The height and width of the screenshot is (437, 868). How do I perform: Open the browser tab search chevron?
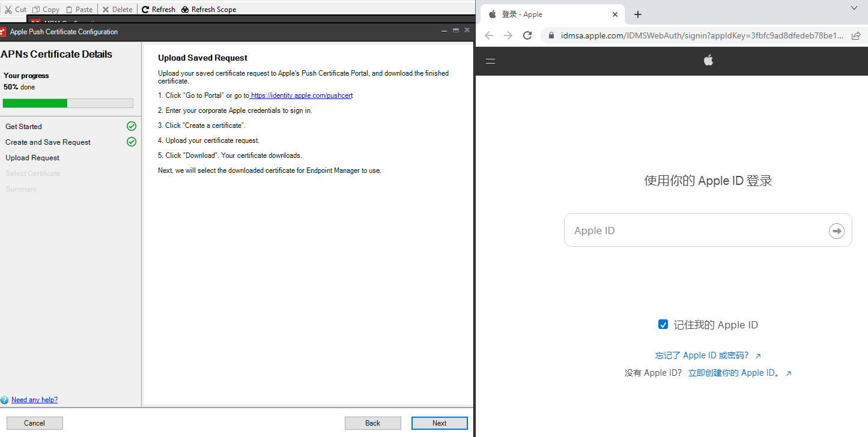coord(854,8)
